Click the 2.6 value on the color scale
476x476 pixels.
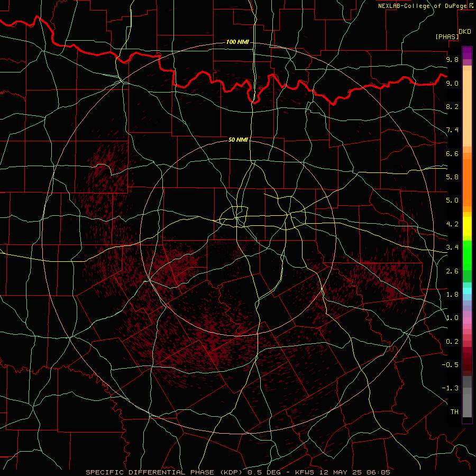coord(452,271)
